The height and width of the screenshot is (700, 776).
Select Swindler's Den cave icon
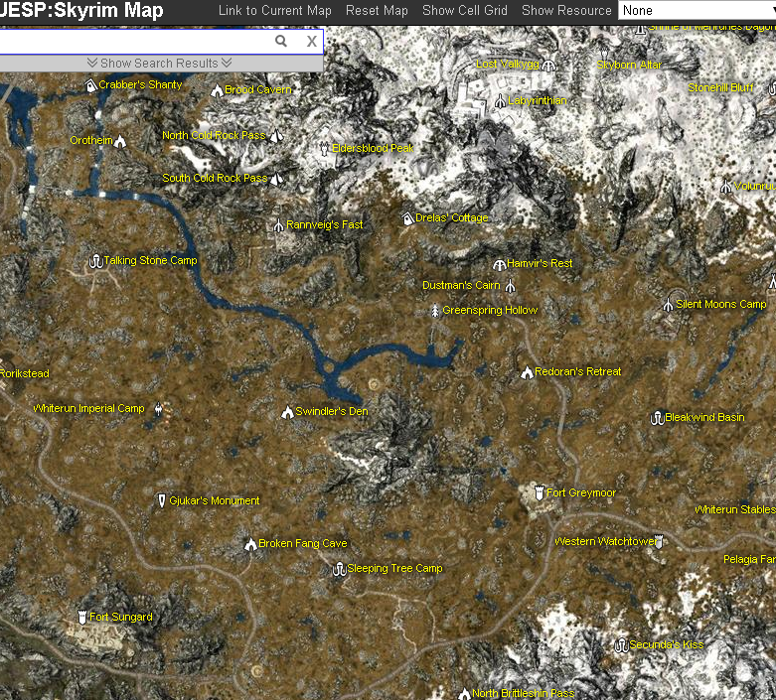287,412
